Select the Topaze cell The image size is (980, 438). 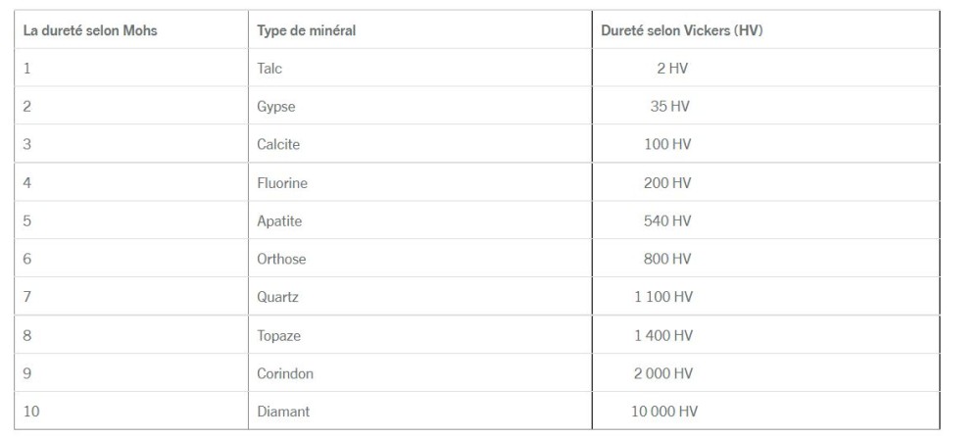(278, 336)
